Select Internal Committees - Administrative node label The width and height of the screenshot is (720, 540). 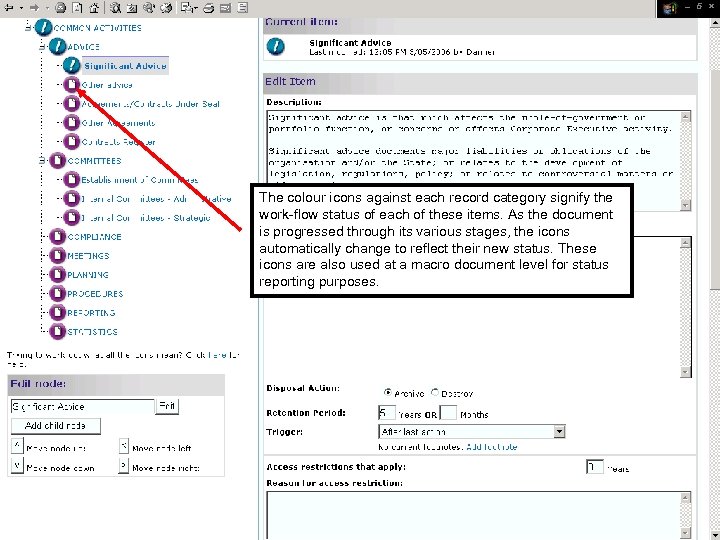pos(156,199)
